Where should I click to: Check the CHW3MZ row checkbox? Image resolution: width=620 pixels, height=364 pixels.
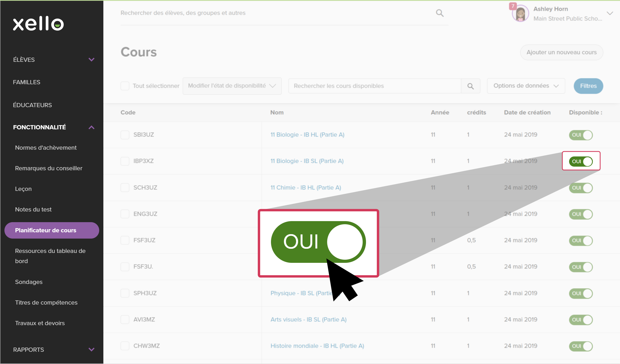point(125,346)
